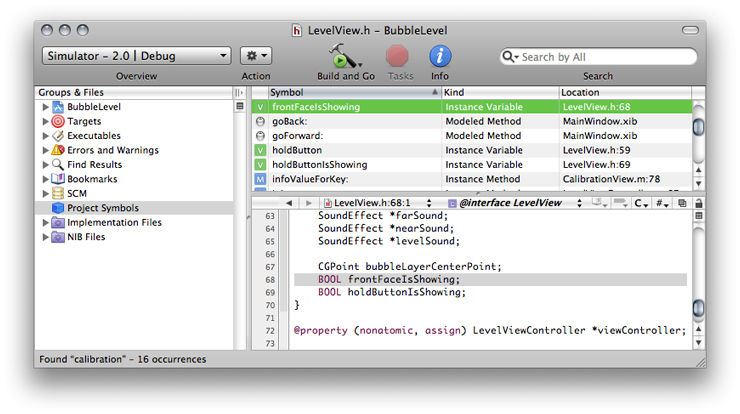Click the search magnifier icon
This screenshot has width=740, height=414.
point(510,57)
